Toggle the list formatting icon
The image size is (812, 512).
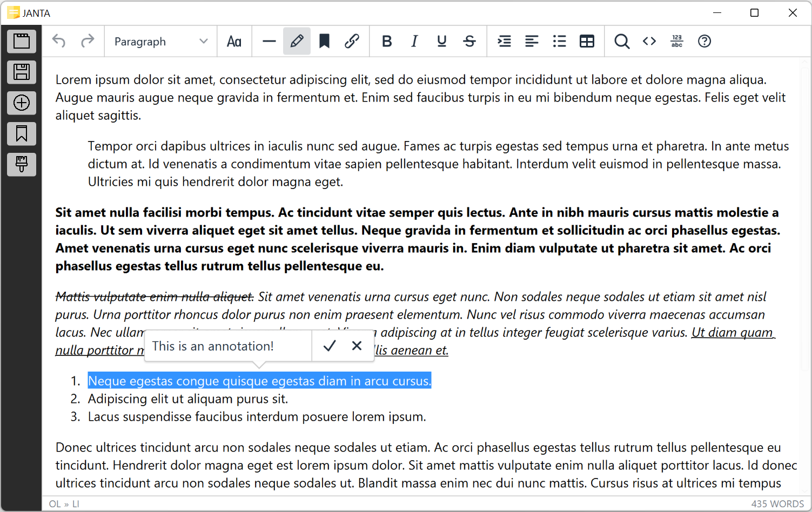coord(560,41)
